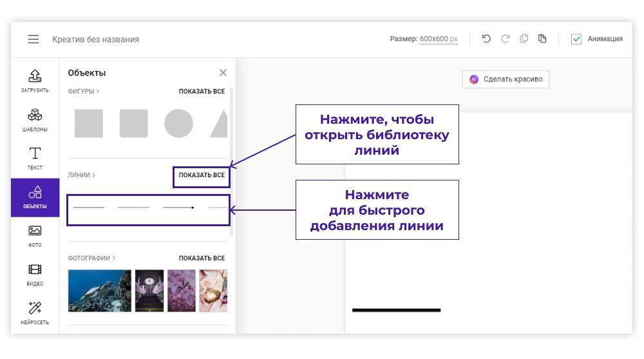Select the Текст tool in sidebar
The width and height of the screenshot is (644, 359).
tap(35, 159)
